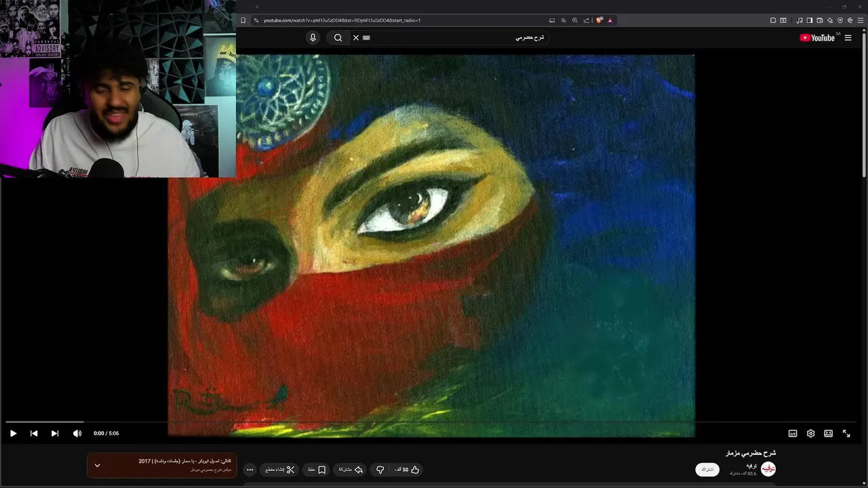
Task: Click the 0:00 / 5:06 time display
Action: click(x=106, y=433)
